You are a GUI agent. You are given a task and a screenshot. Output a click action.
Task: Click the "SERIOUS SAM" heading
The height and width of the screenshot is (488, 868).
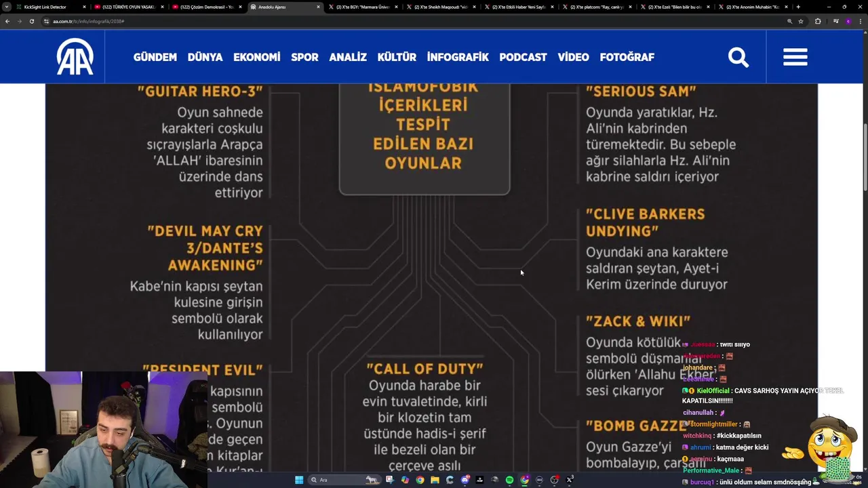(x=641, y=91)
